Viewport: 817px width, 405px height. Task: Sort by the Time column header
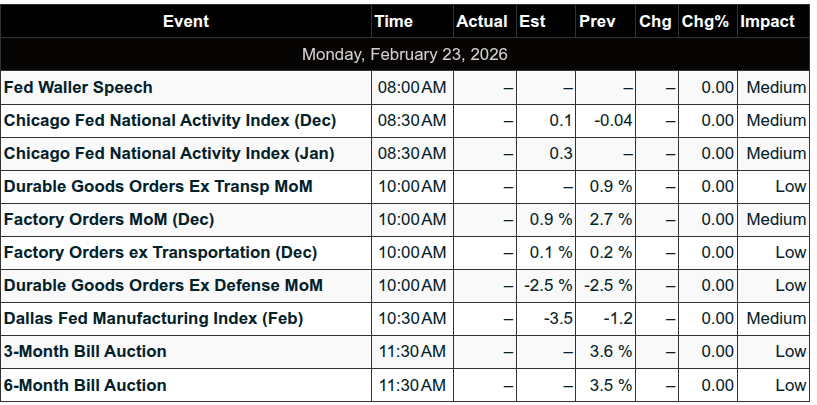(393, 21)
